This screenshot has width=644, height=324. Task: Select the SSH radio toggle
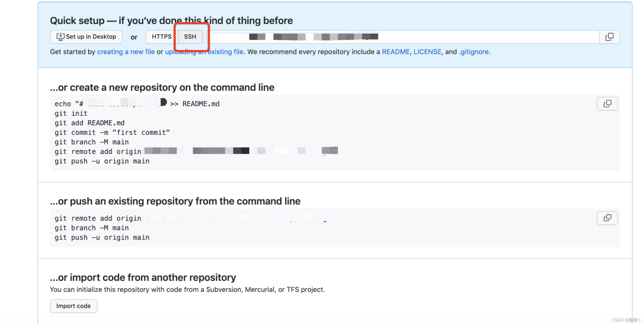point(190,36)
